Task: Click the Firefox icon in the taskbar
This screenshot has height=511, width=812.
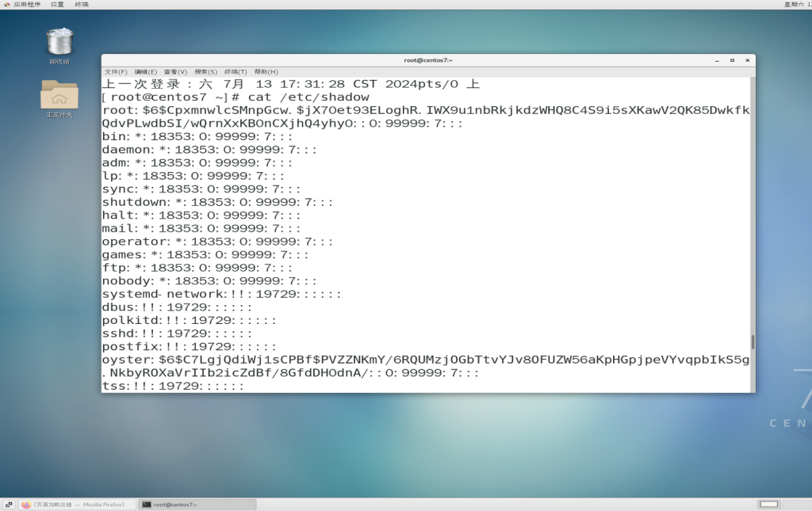Action: click(26, 505)
